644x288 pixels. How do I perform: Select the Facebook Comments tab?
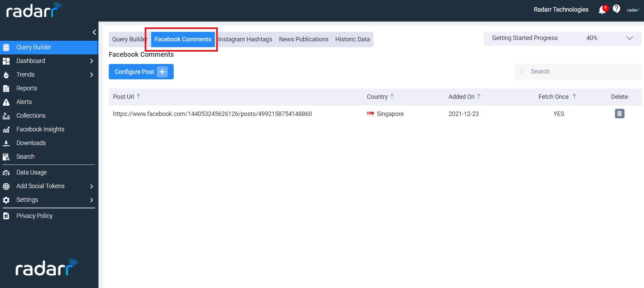(183, 39)
